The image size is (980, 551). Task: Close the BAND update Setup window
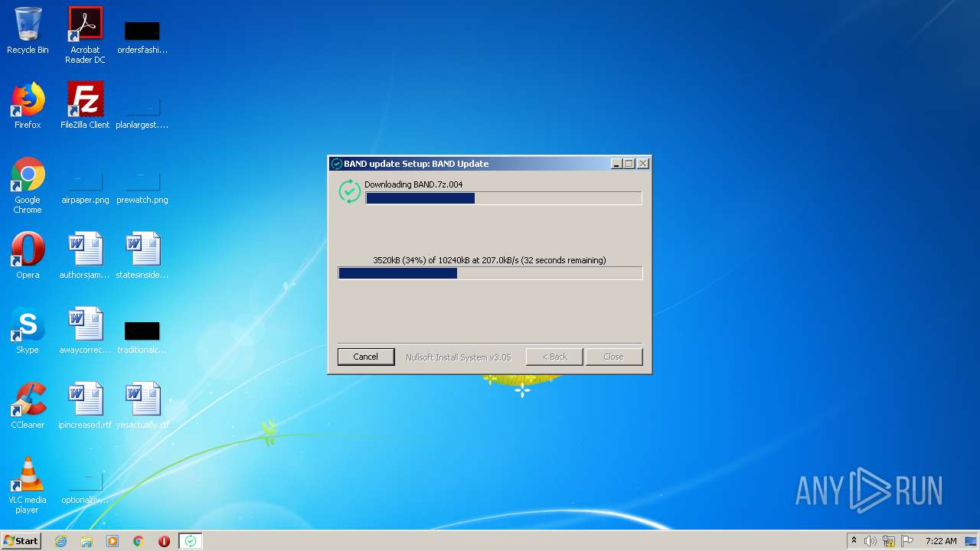643,164
